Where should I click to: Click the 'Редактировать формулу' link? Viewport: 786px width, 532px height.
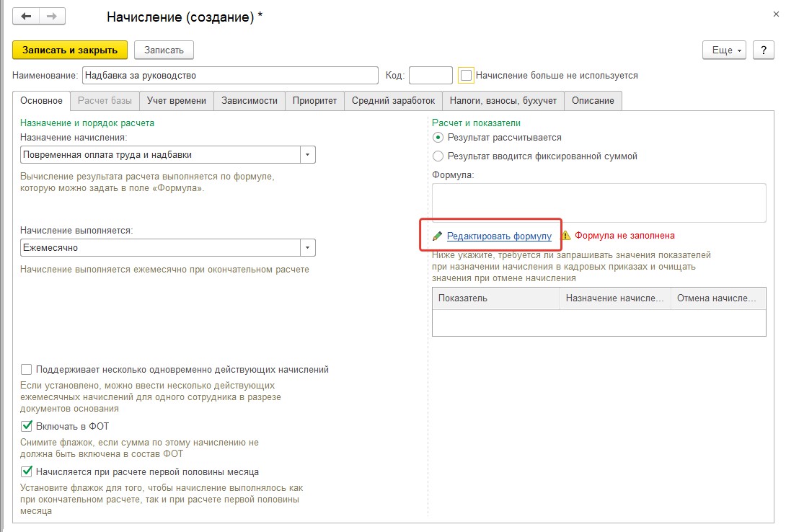499,236
